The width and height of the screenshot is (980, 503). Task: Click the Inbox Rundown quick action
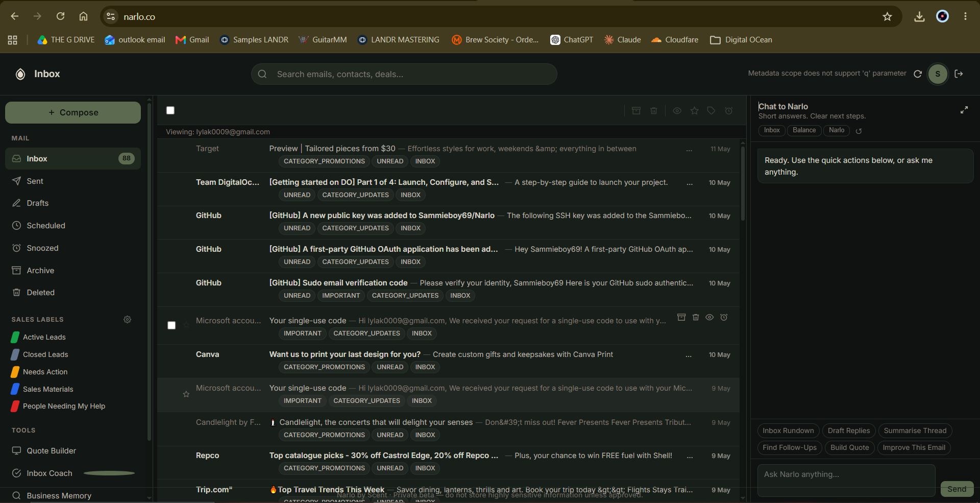tap(788, 431)
